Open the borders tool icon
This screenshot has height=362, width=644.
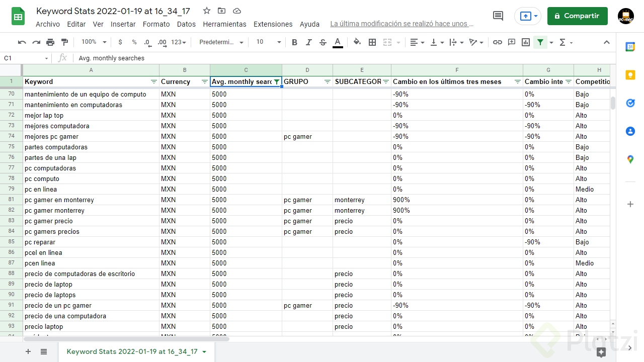[x=372, y=42]
